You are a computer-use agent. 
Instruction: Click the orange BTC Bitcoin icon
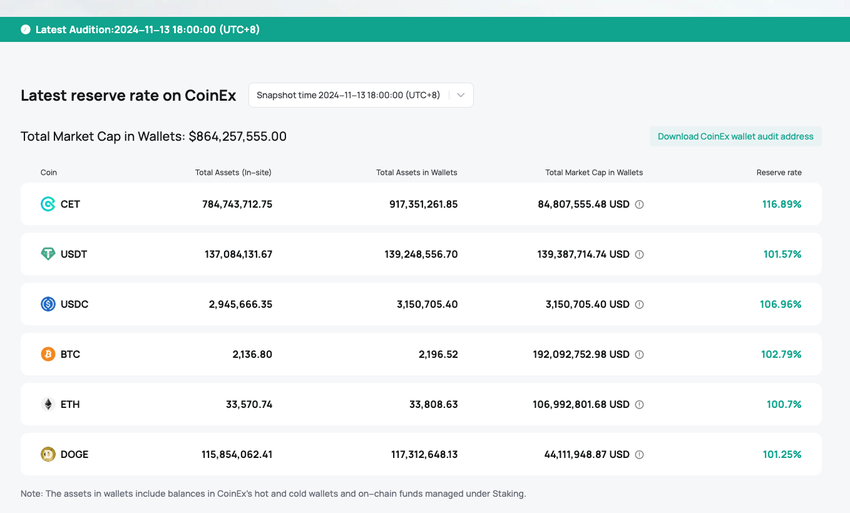pos(48,354)
